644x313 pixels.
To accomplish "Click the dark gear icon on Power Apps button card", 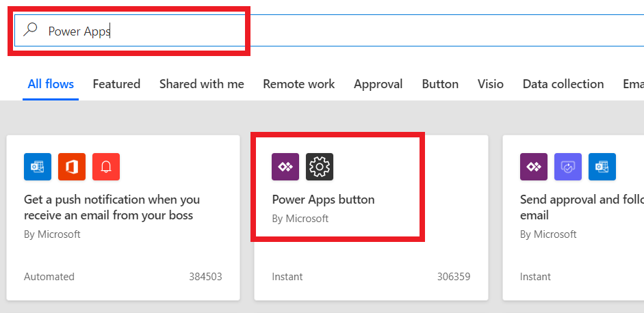I will [x=320, y=167].
